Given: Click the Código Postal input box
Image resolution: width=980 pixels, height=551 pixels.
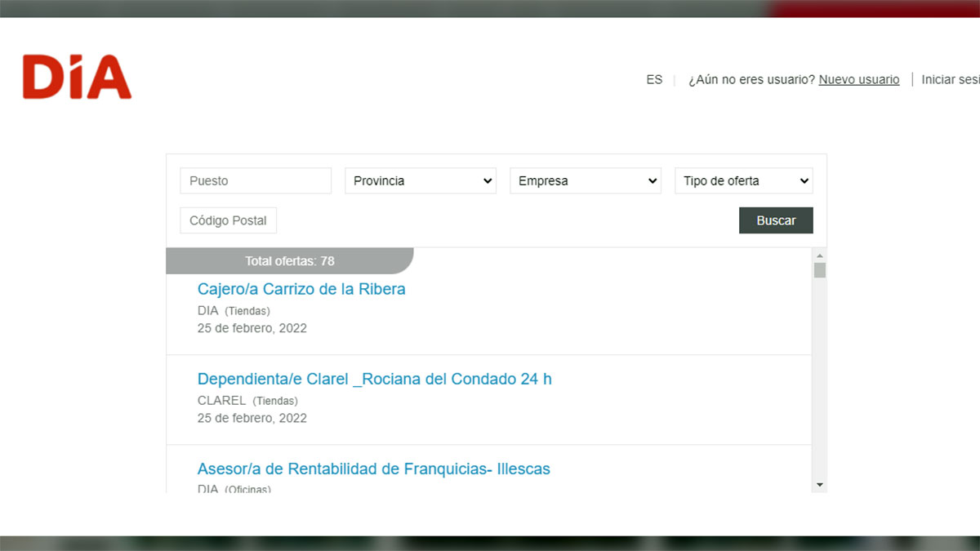Looking at the screenshot, I should 228,220.
